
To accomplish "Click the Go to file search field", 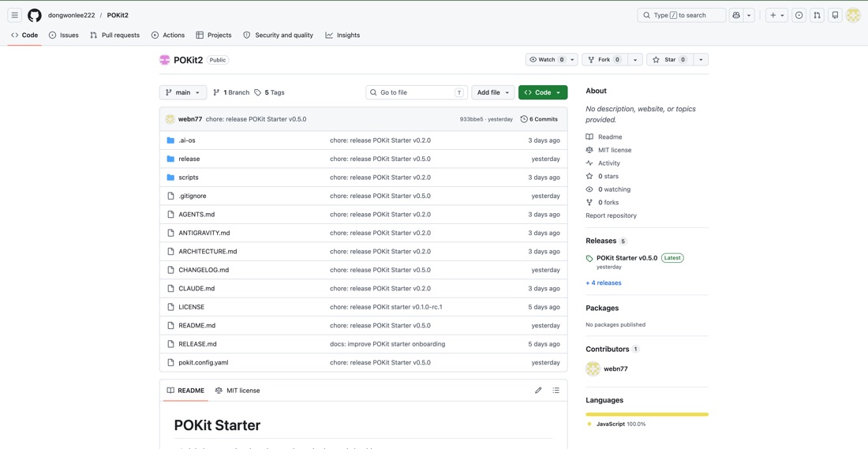I will tap(417, 92).
